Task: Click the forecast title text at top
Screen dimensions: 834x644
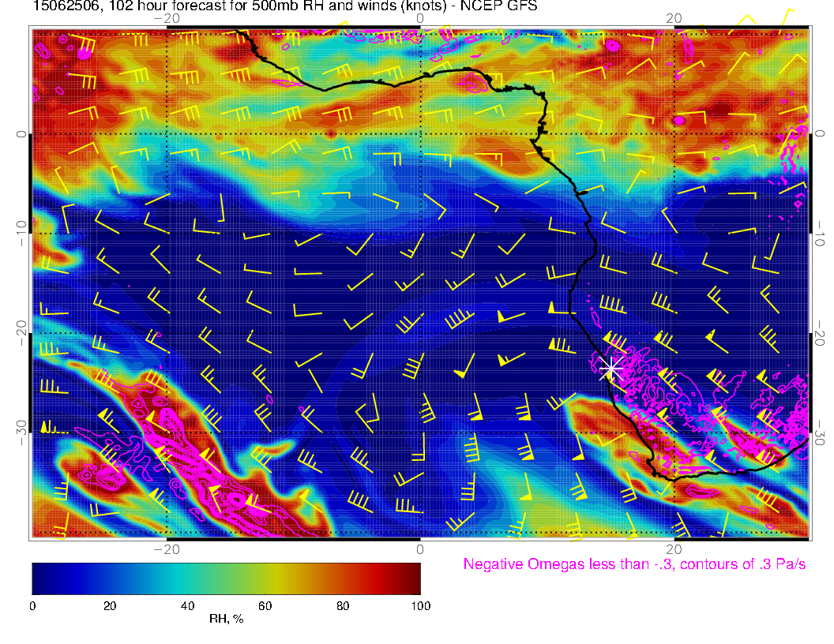Action: tap(285, 6)
